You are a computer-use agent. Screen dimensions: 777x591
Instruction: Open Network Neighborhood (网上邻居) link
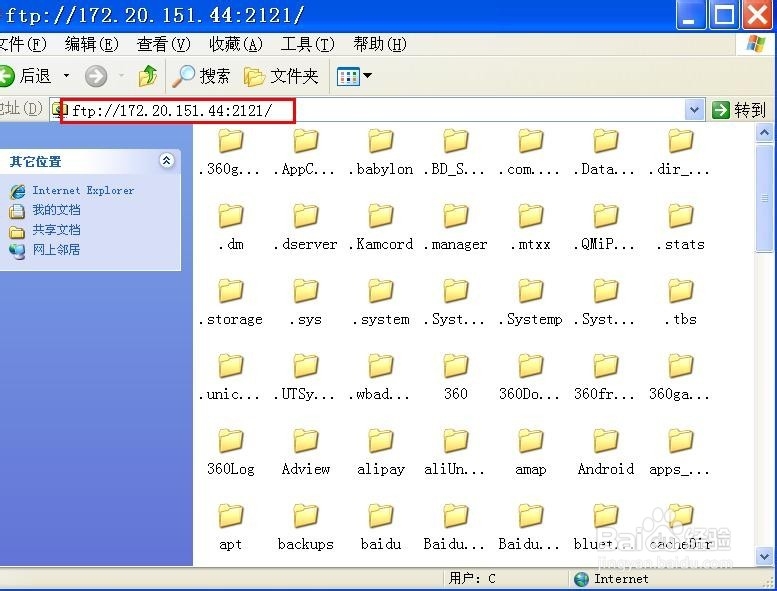[45, 250]
